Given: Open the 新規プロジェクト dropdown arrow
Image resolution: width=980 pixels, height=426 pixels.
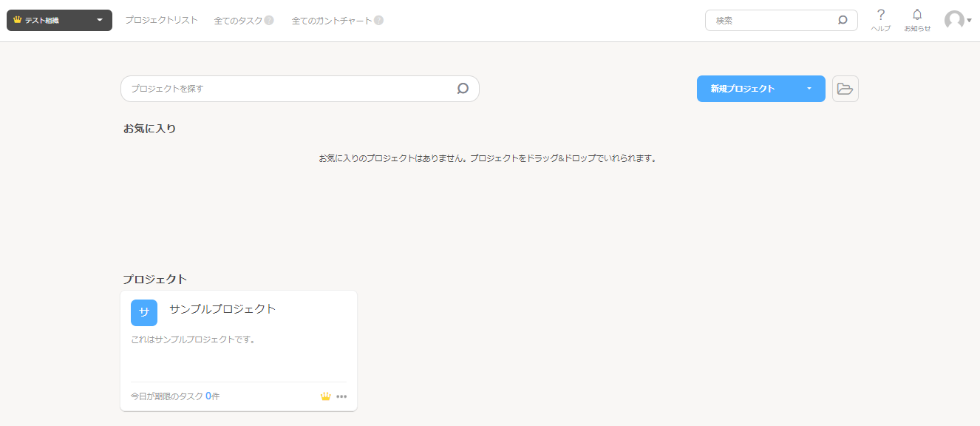Looking at the screenshot, I should point(809,88).
